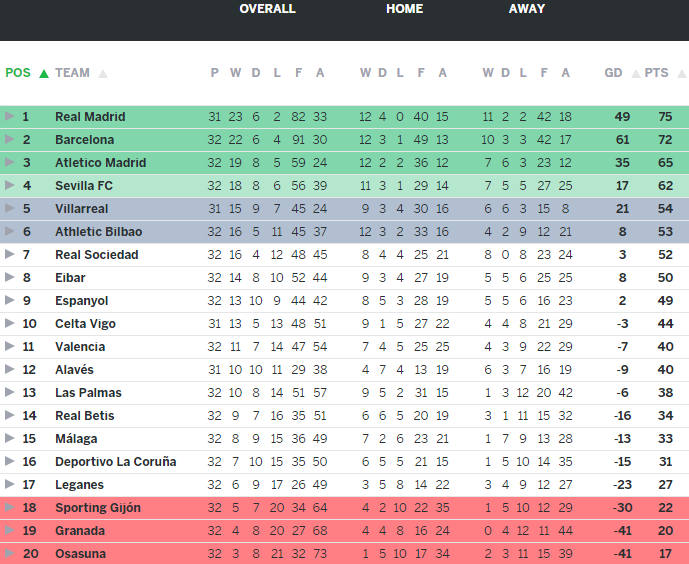Click the green sort arrow beside POS
Viewport: 689px width, 564px height.
tap(43, 73)
